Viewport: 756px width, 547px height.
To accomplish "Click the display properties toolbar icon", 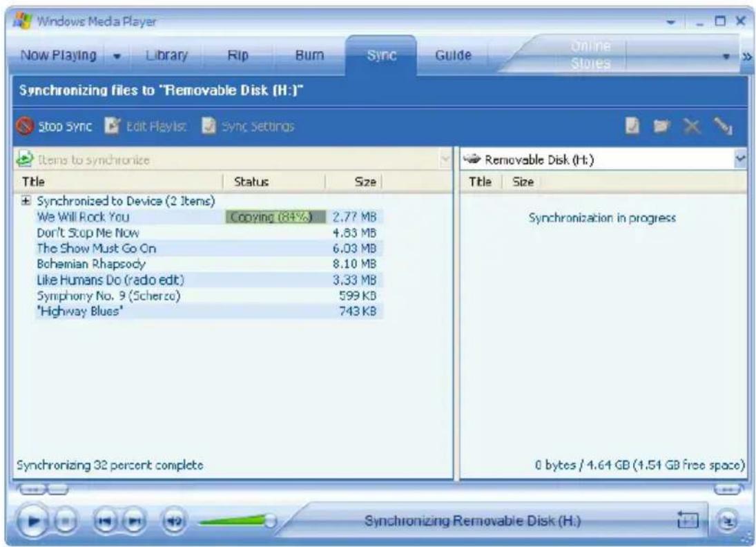I will pos(632,126).
